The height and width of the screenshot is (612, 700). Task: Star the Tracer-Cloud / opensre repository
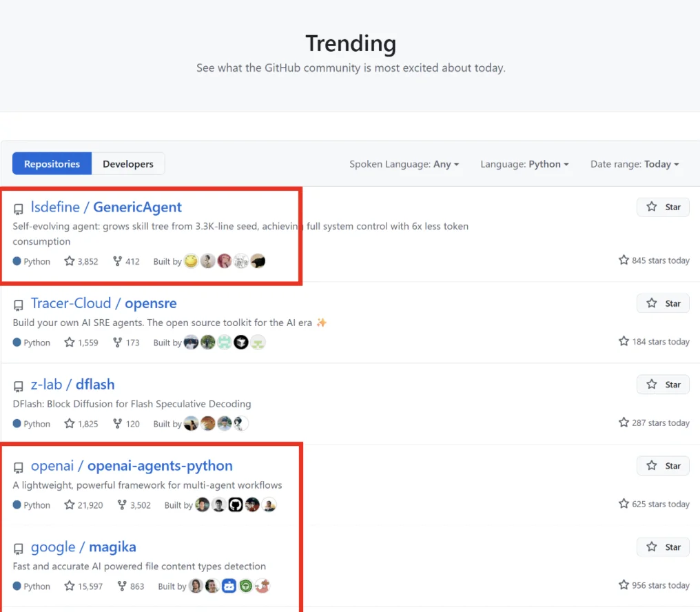tap(663, 303)
